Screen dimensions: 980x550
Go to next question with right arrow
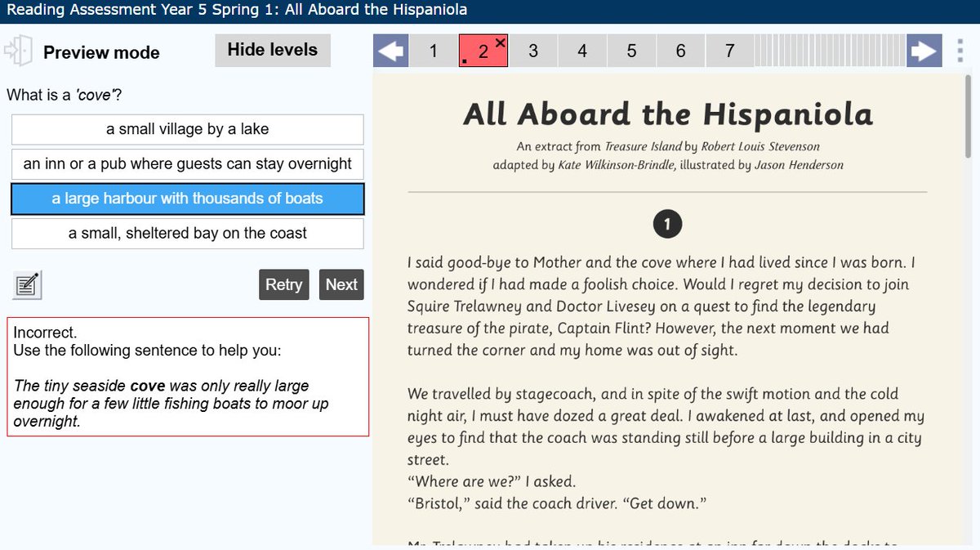click(923, 51)
